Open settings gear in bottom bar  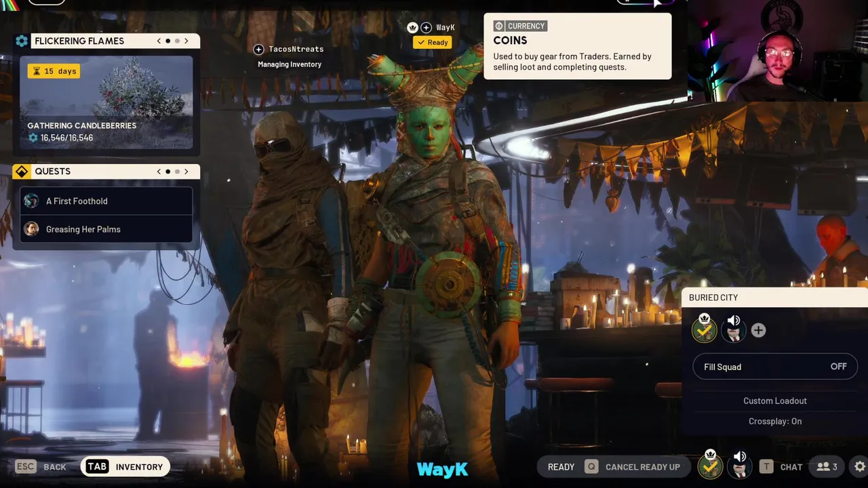[860, 466]
